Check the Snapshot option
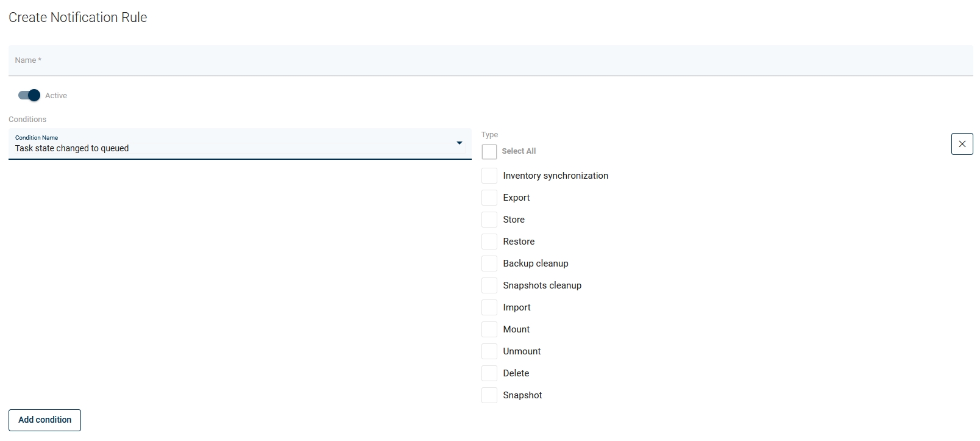The width and height of the screenshot is (980, 441). click(x=489, y=395)
